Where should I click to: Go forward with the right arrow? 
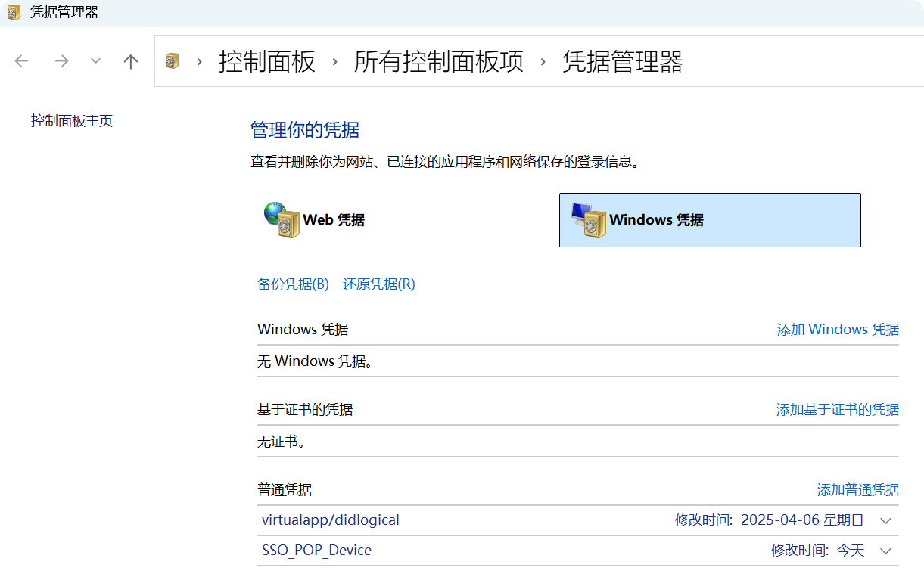pos(61,61)
